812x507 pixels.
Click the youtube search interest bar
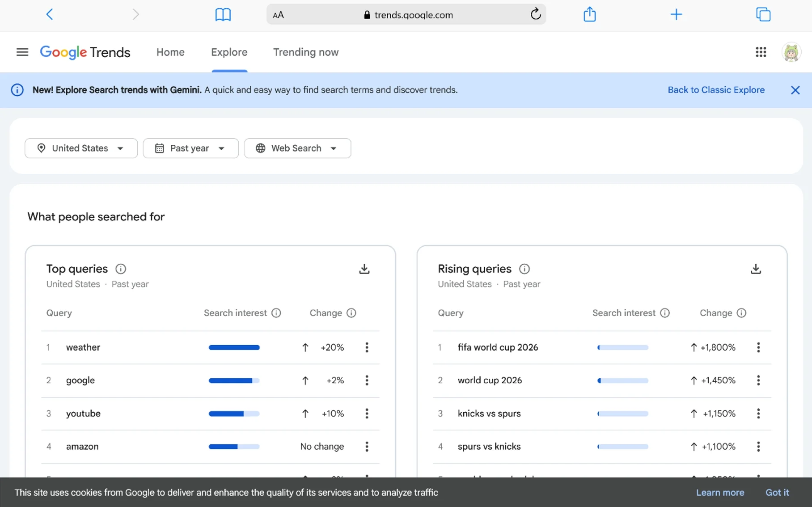pyautogui.click(x=234, y=414)
